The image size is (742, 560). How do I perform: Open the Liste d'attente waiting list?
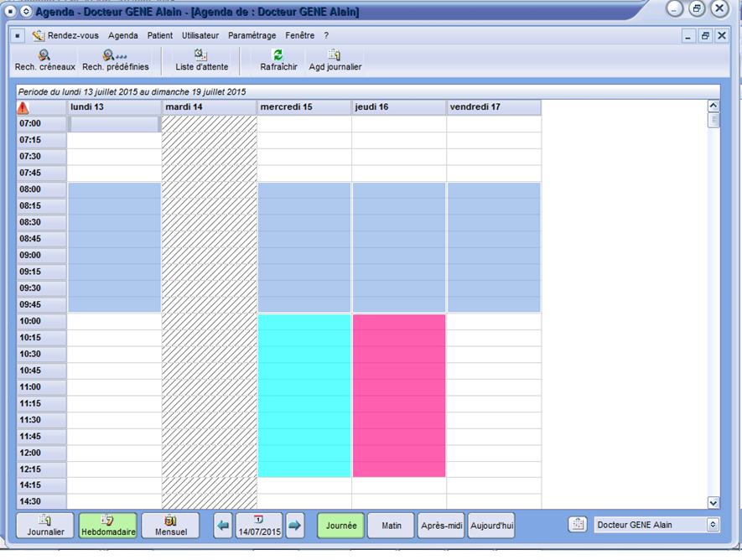coord(201,56)
